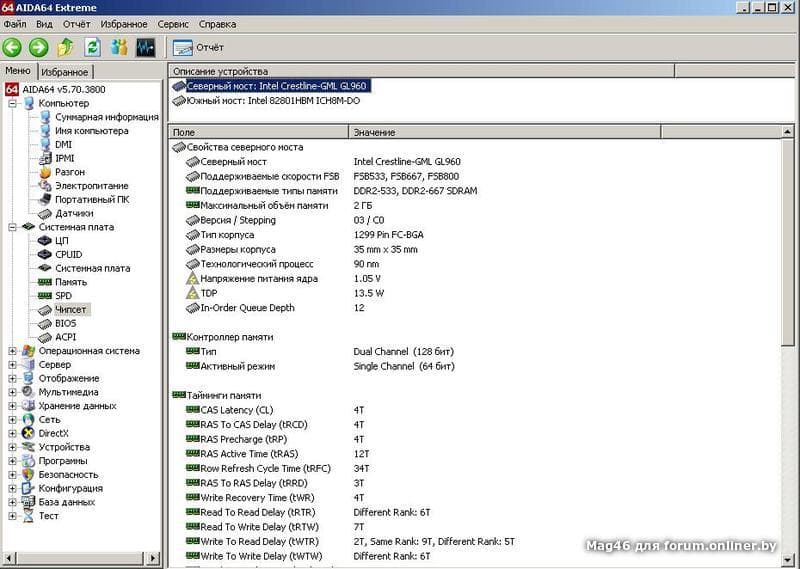Expand the Операционная система tree node
Image resolution: width=800 pixels, height=569 pixels.
[13, 351]
